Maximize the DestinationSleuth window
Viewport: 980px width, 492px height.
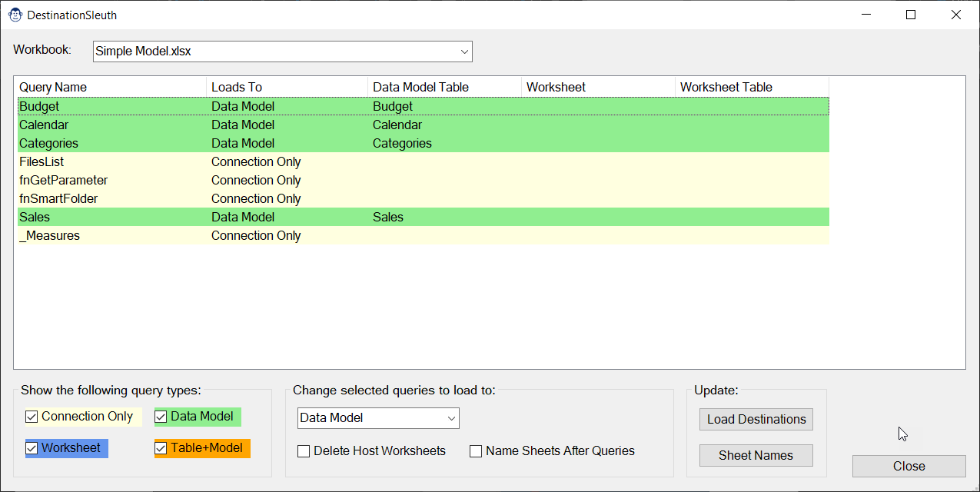(911, 15)
